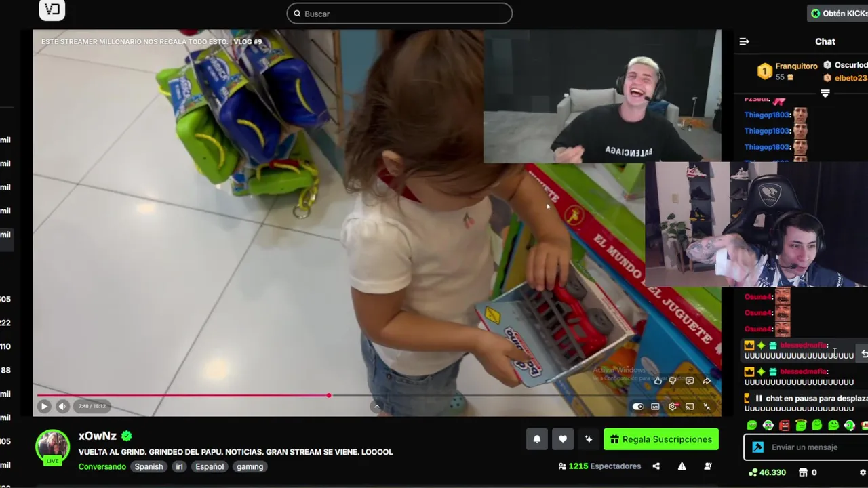Viewport: 868px width, 488px height.
Task: Pick the green halo emote
Action: click(x=801, y=425)
